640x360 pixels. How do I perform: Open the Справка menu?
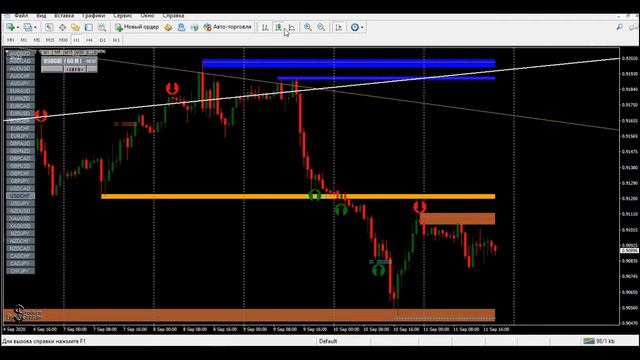[x=173, y=16]
